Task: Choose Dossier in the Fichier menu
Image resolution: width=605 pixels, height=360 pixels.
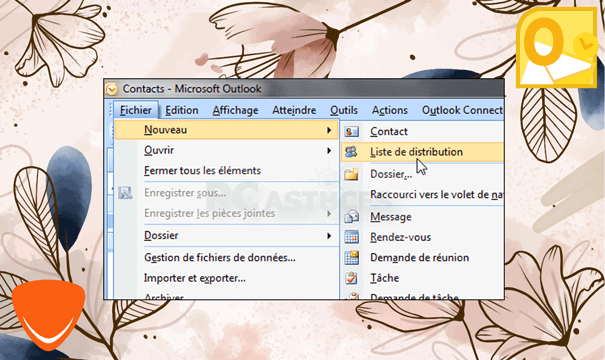Action: point(226,235)
